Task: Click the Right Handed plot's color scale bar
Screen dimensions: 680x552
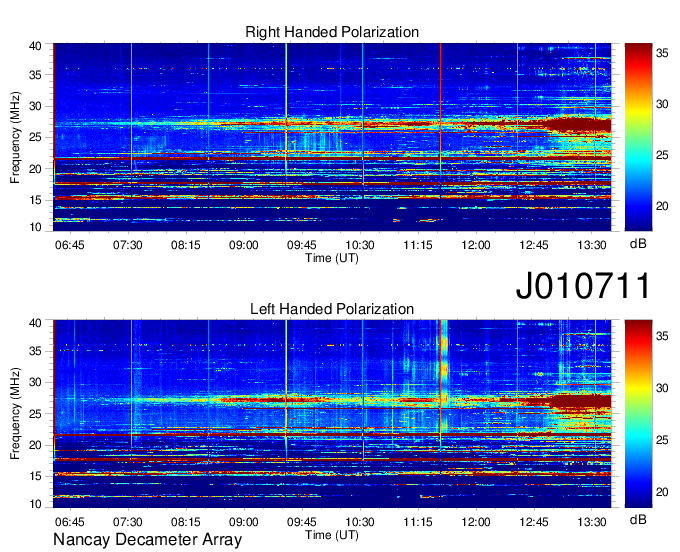Action: (x=638, y=137)
